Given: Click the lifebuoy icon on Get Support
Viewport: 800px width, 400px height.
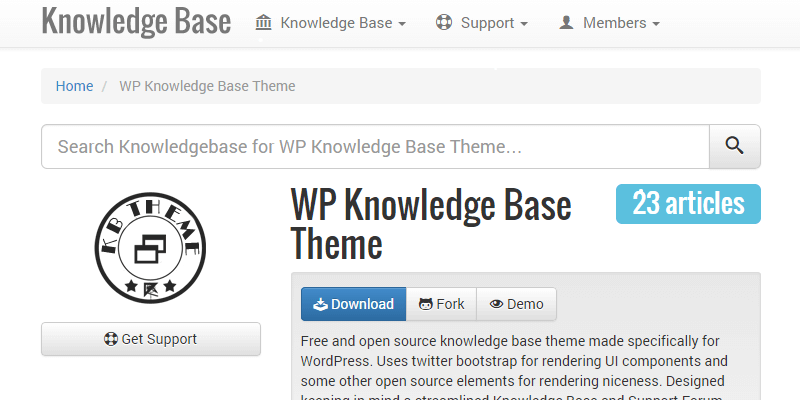Looking at the screenshot, I should 111,339.
